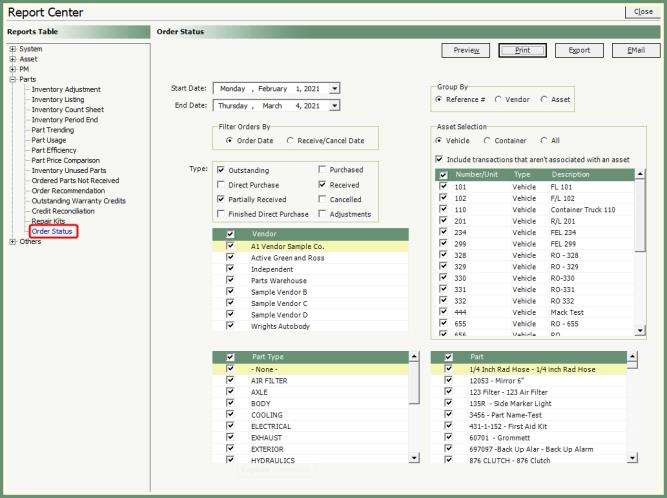667x498 pixels.
Task: Expand the Asset tree node
Action: pos(12,59)
